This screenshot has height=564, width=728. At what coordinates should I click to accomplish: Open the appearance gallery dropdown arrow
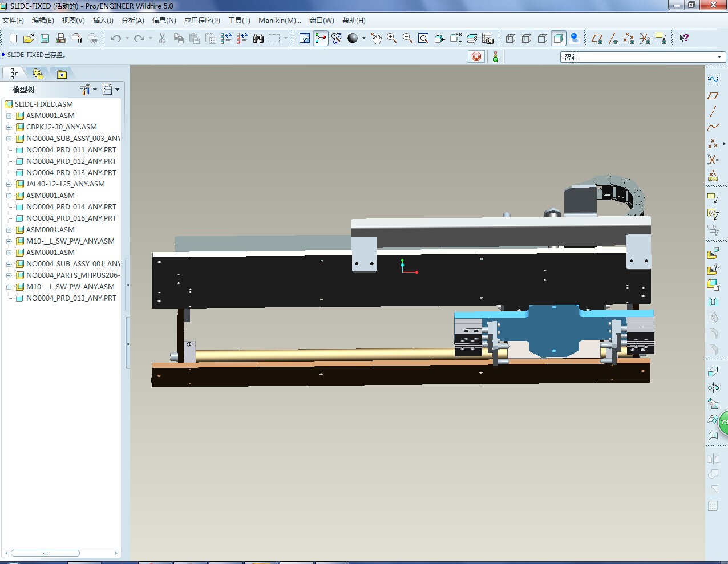click(364, 38)
